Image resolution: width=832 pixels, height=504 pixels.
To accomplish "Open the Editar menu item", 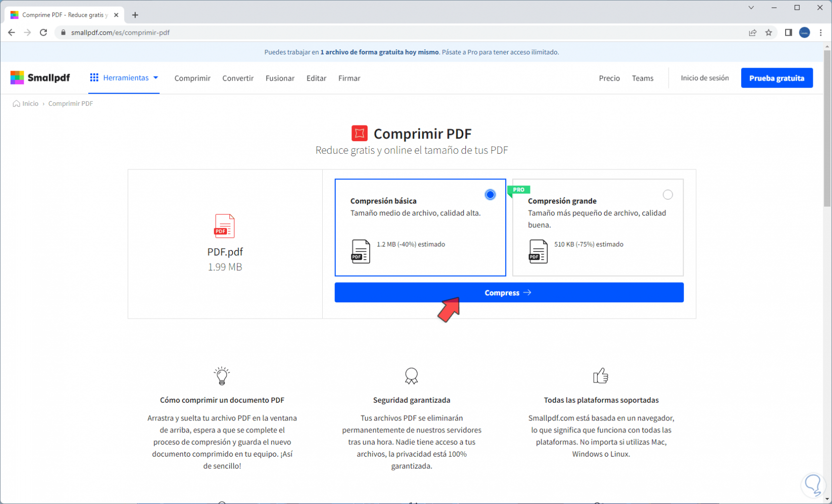I will 316,78.
